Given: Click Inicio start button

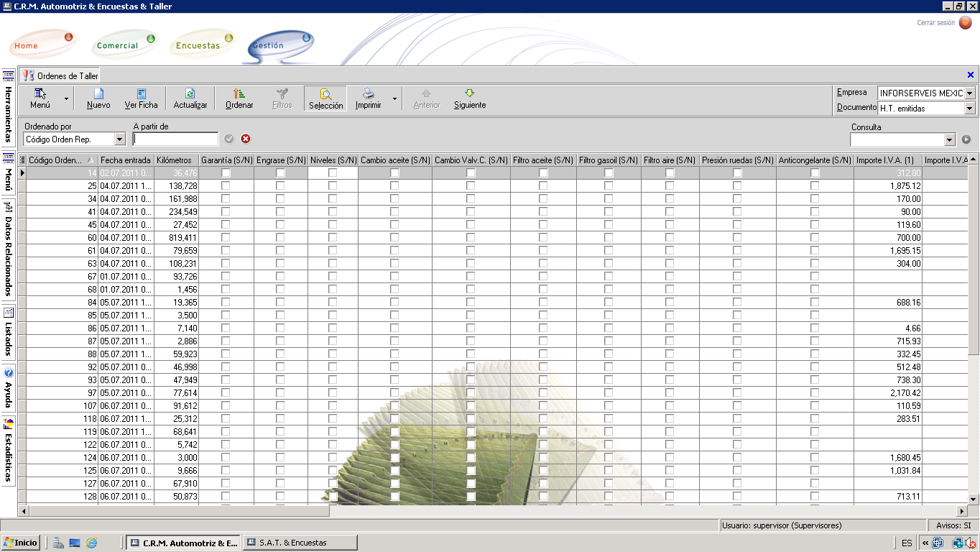Looking at the screenshot, I should (x=20, y=543).
